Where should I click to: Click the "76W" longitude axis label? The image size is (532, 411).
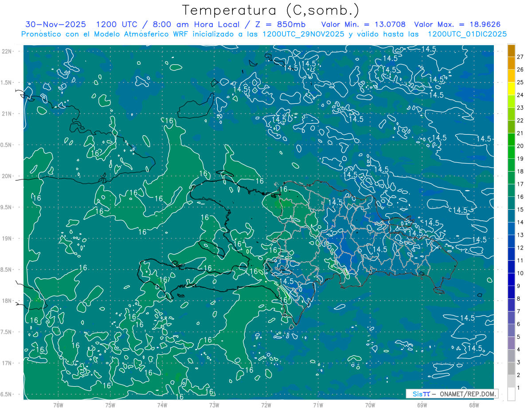58,405
